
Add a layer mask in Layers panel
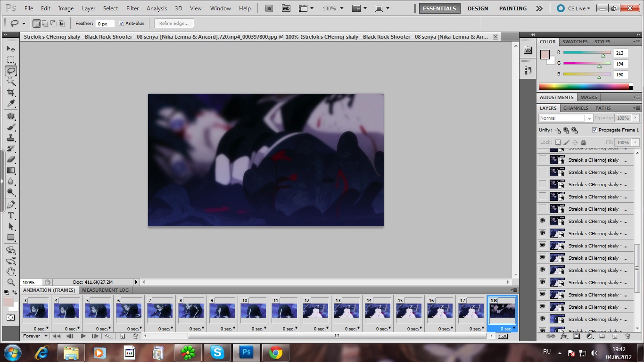pos(577,336)
